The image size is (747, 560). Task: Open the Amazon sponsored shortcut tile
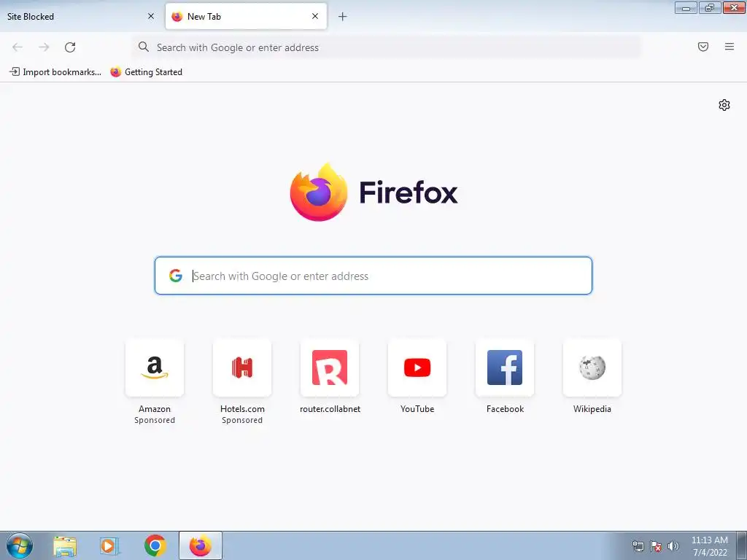click(155, 367)
